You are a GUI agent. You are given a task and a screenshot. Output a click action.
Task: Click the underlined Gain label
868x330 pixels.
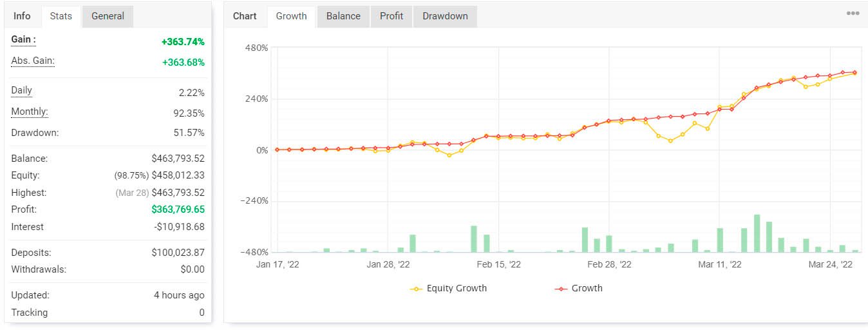pos(23,40)
